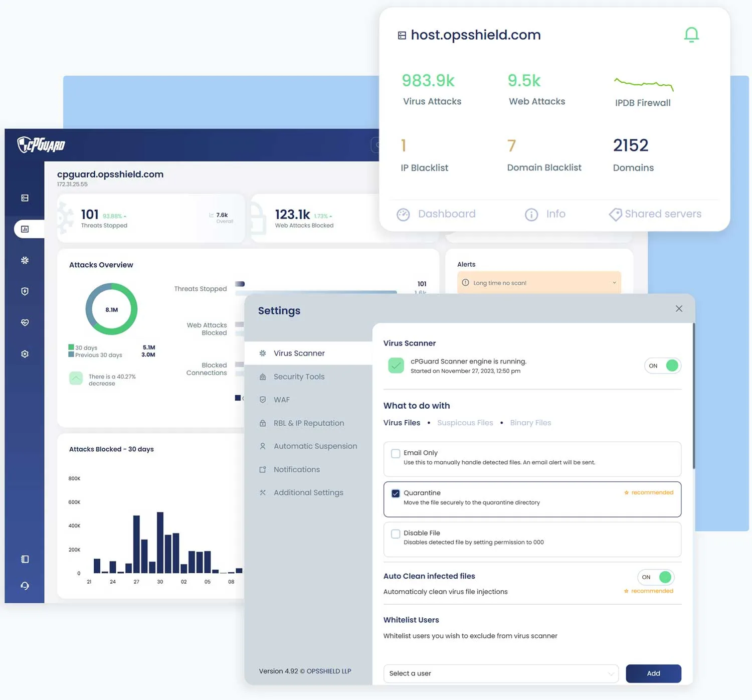
Task: Click the Info link on host card
Action: coord(555,214)
